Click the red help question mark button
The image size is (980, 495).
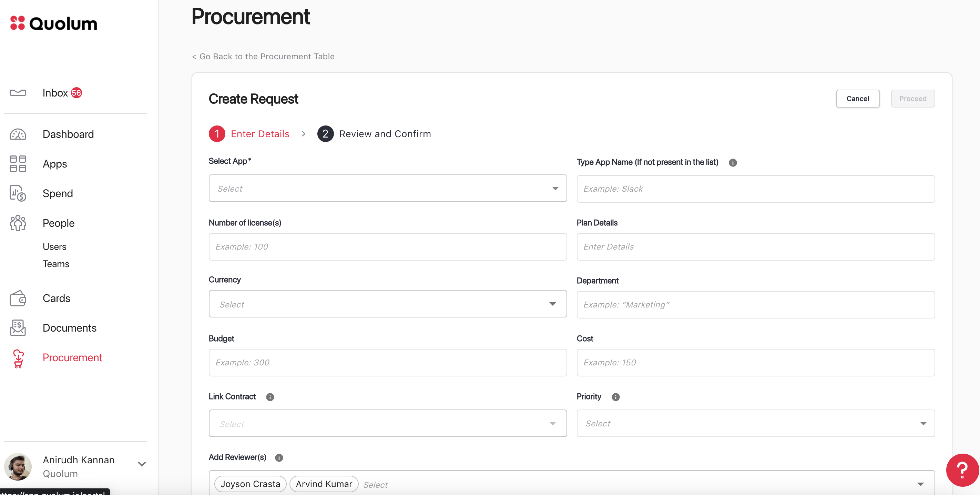pos(962,470)
